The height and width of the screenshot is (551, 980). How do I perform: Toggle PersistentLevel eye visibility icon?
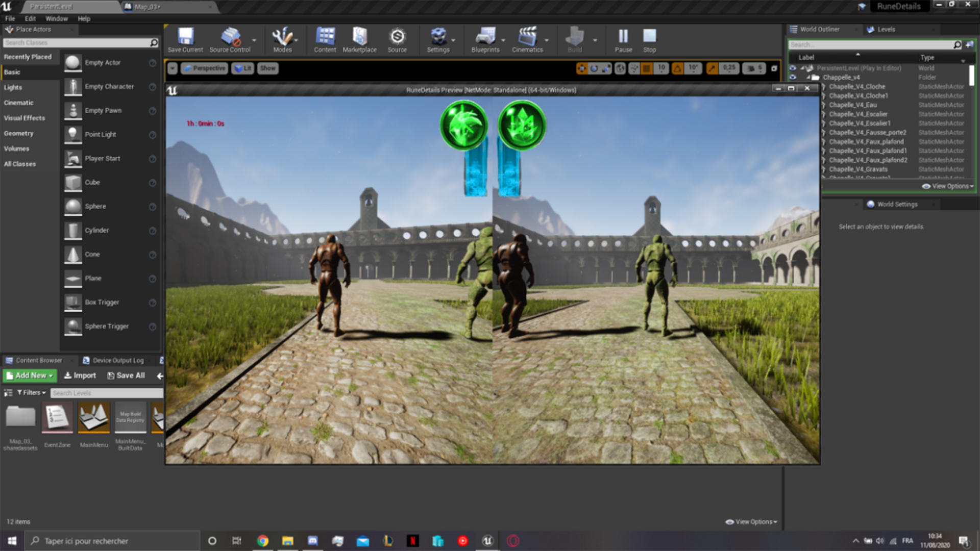[793, 68]
